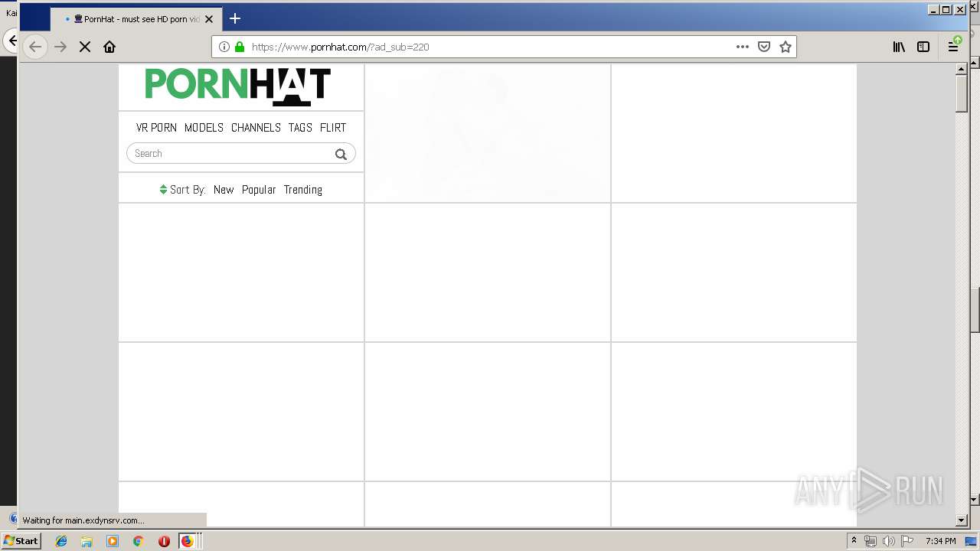Open the VR PORN menu item

(x=156, y=128)
